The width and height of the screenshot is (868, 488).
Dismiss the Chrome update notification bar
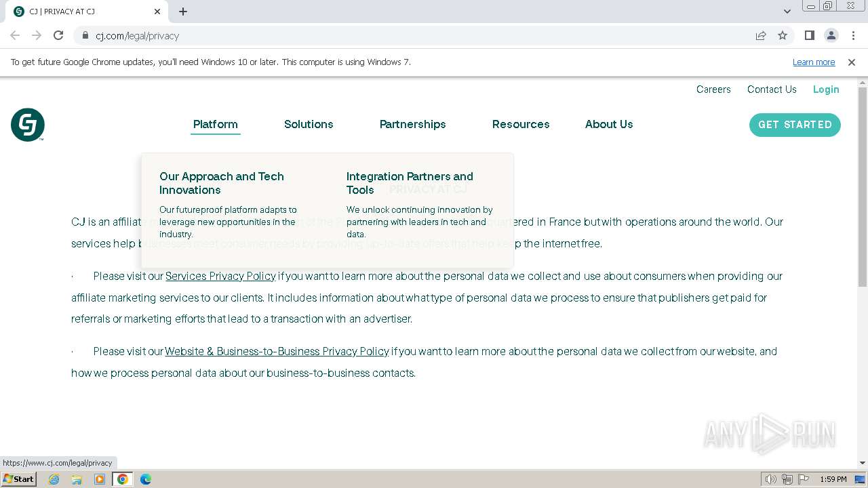pyautogui.click(x=852, y=62)
